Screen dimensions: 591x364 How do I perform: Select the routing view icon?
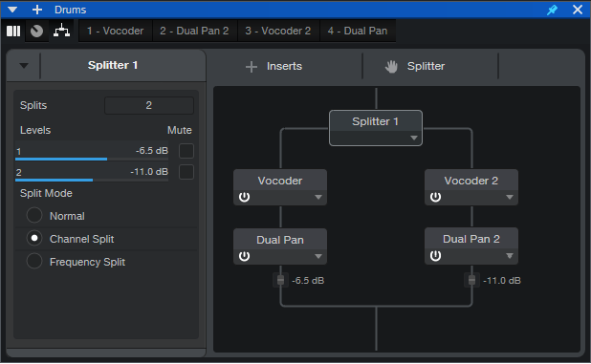(61, 31)
